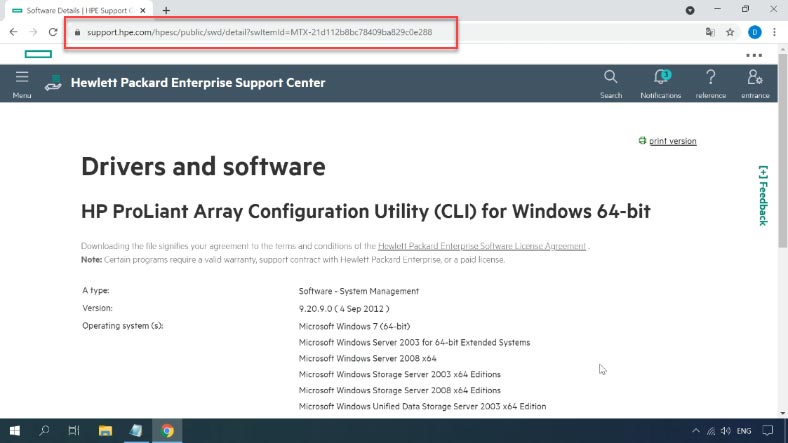Screen dimensions: 788x443
Task: Click the ENG language indicator
Action: point(744,431)
